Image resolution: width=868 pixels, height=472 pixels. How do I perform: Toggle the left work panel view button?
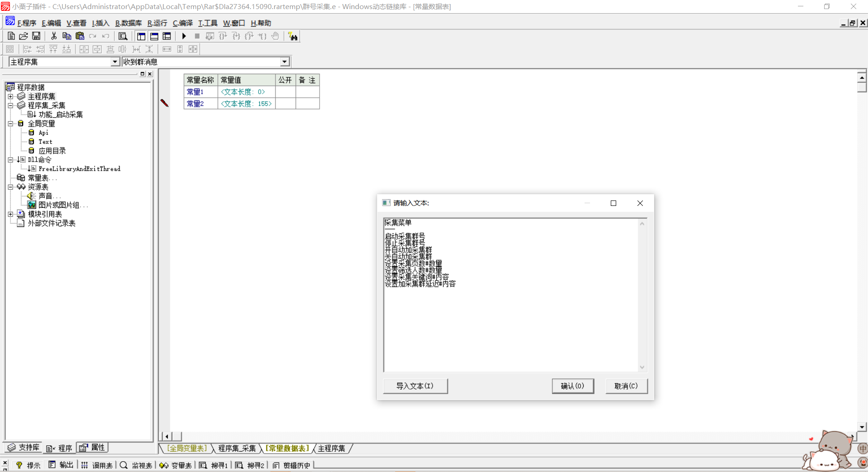141,36
